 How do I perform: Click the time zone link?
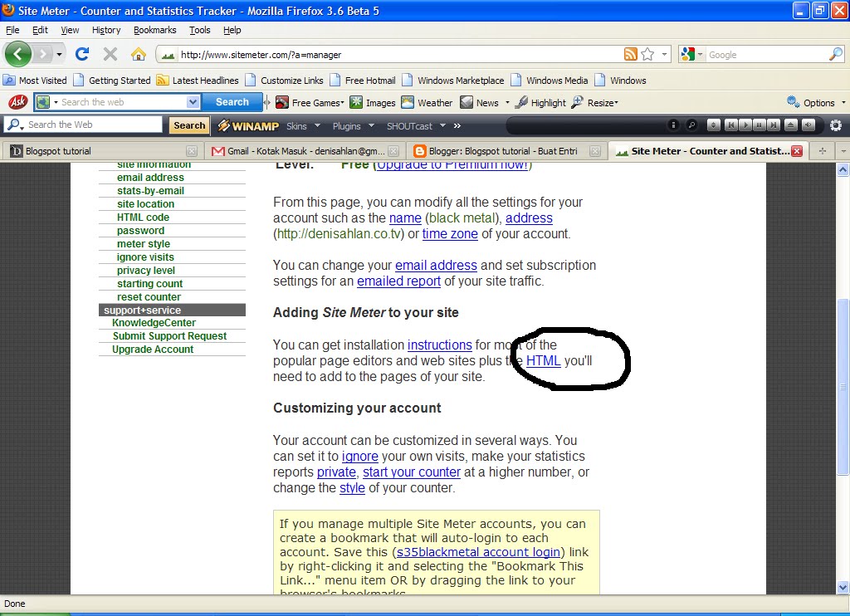[x=450, y=234]
